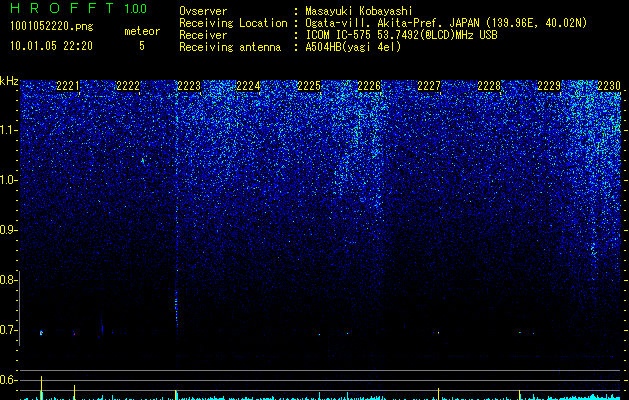Click the 2229 time marker
This screenshot has width=629, height=400.
click(549, 86)
